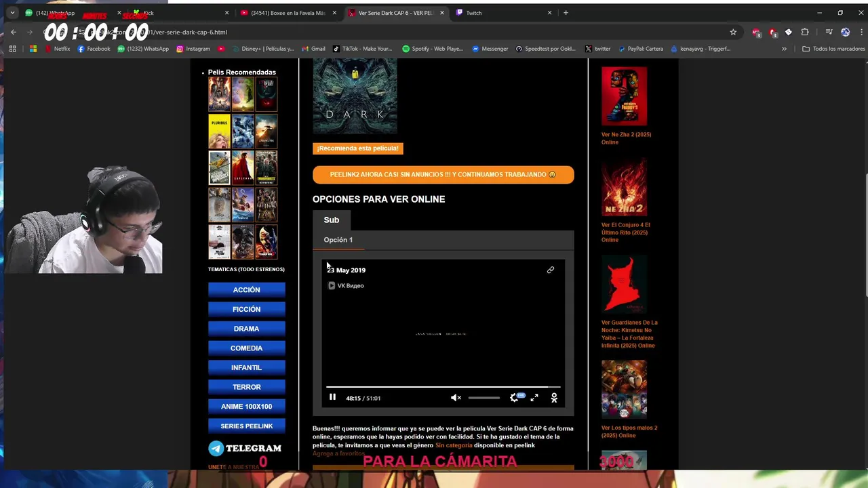
Task: Open the browser extensions puzzle icon
Action: point(805,32)
